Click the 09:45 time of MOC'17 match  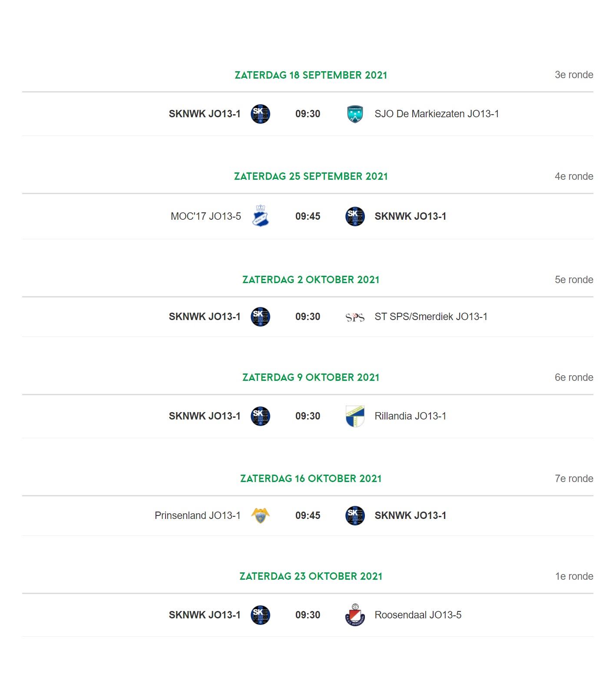click(x=308, y=216)
